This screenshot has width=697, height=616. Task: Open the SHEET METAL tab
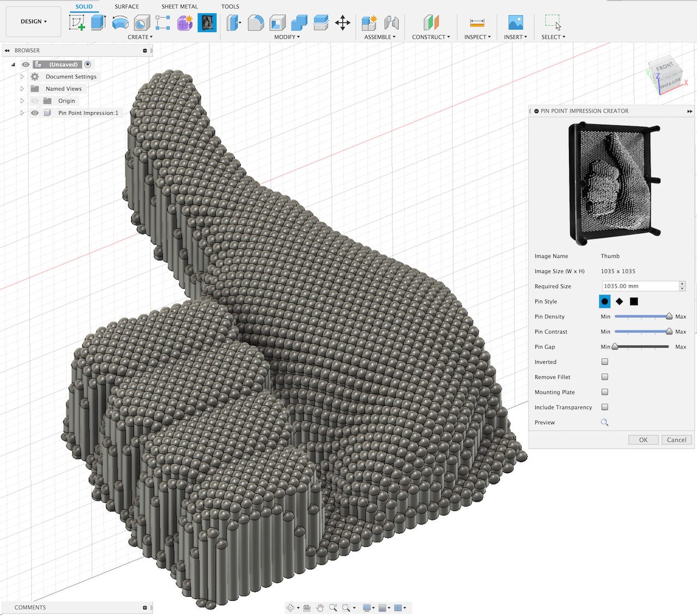point(180,7)
